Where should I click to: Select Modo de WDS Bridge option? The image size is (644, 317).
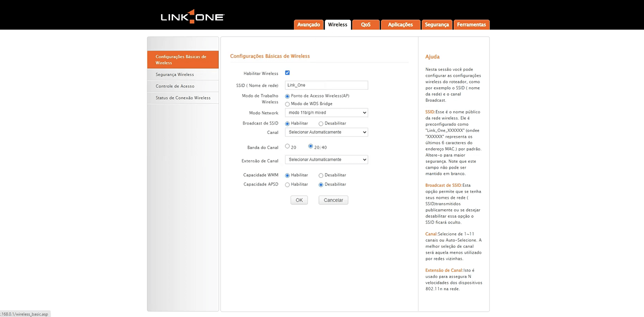point(288,104)
